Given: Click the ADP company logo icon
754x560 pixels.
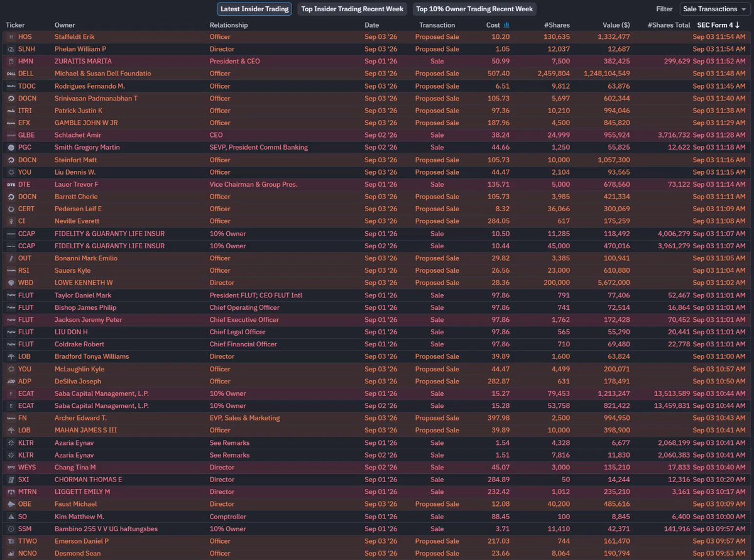Looking at the screenshot, I should [x=11, y=382].
